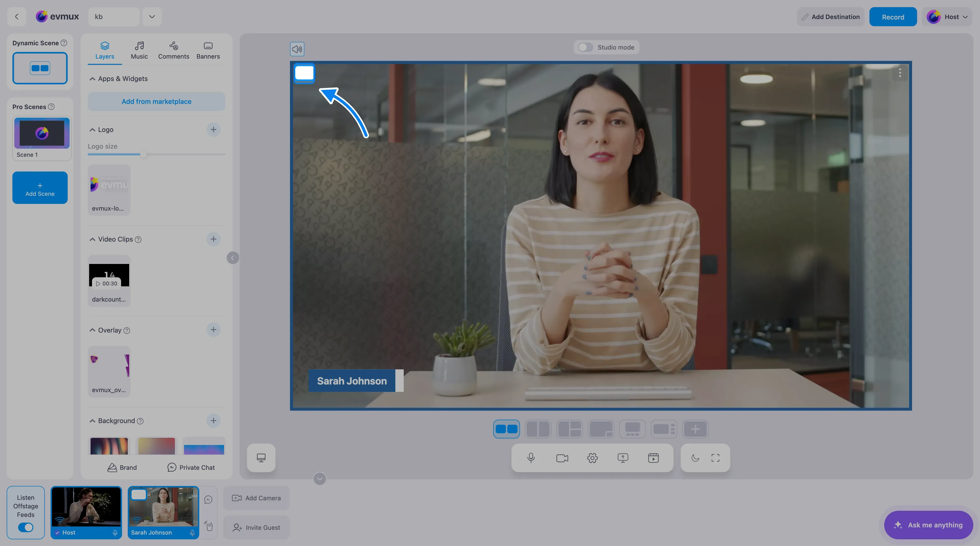Image resolution: width=980 pixels, height=546 pixels.
Task: Mute the Host feed microphone
Action: pos(115,533)
